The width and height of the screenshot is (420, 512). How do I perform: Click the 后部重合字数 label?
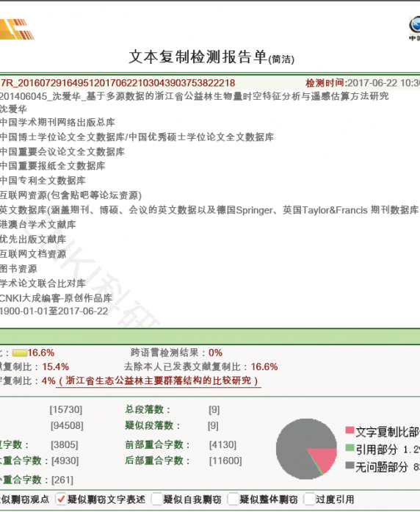pyautogui.click(x=158, y=461)
